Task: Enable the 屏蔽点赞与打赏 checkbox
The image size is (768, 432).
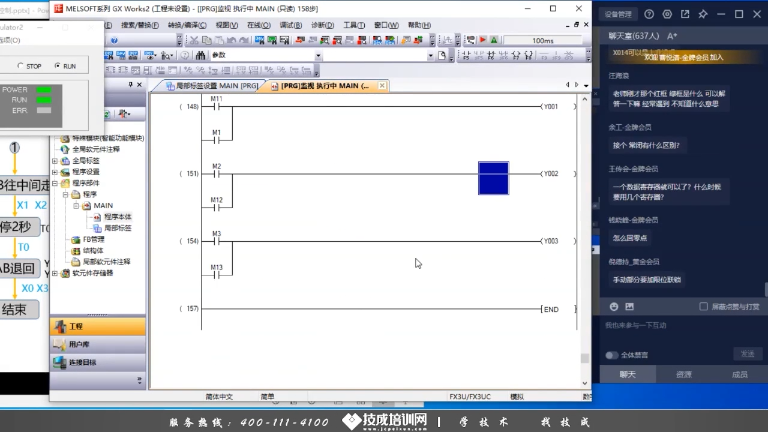Action: (704, 306)
